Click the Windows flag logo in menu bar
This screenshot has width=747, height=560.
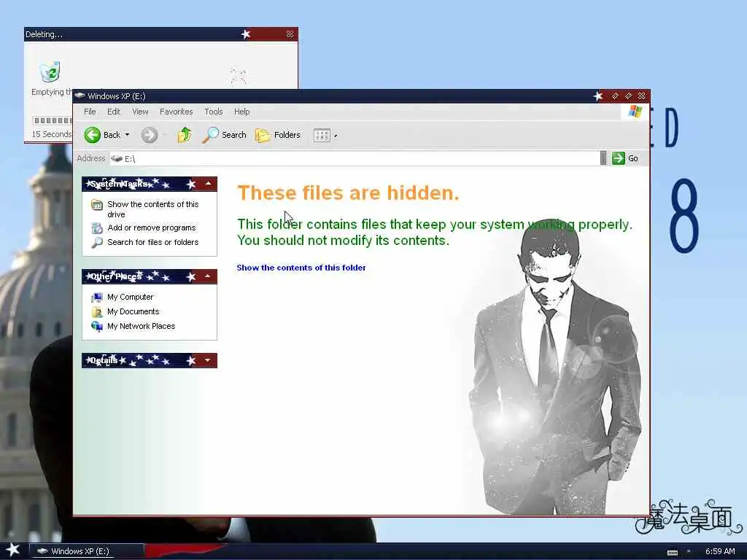point(635,112)
